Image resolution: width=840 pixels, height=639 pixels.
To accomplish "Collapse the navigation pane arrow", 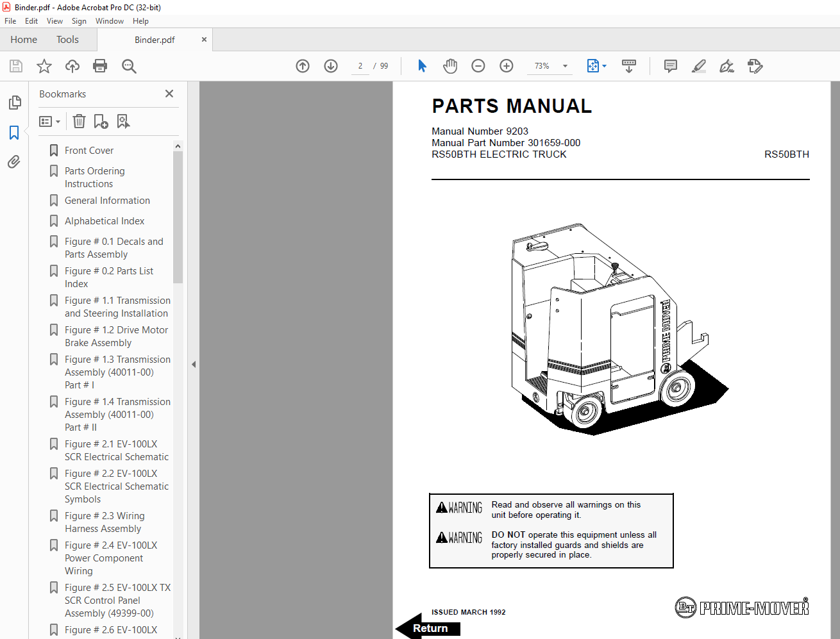I will point(194,364).
